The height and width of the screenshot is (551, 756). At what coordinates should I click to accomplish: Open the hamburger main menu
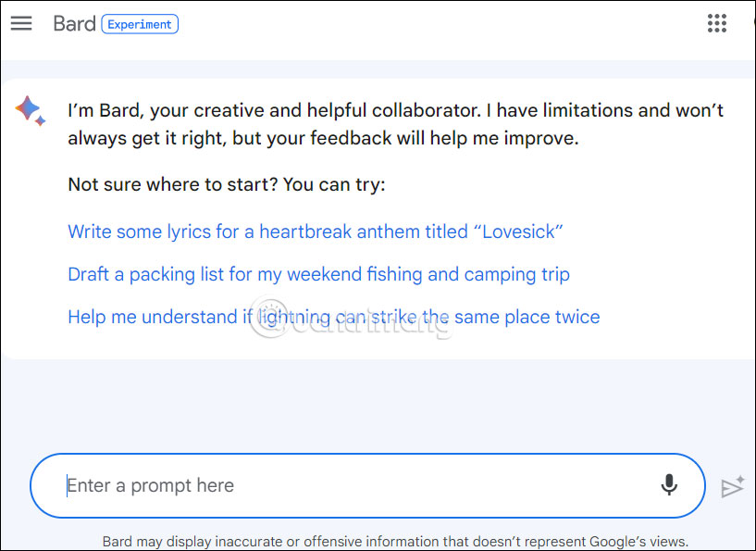[x=21, y=24]
